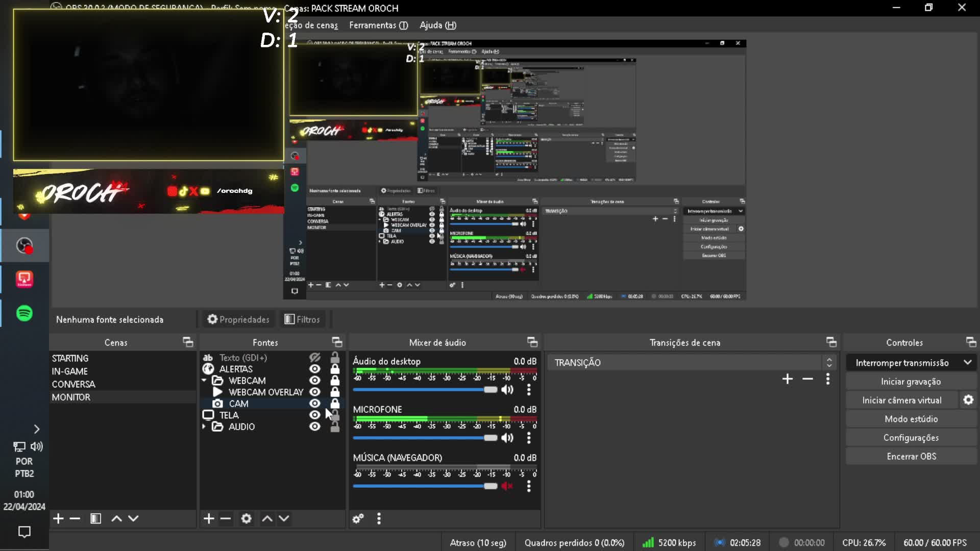Undock the Controles panel
This screenshot has width=980, height=551.
971,342
